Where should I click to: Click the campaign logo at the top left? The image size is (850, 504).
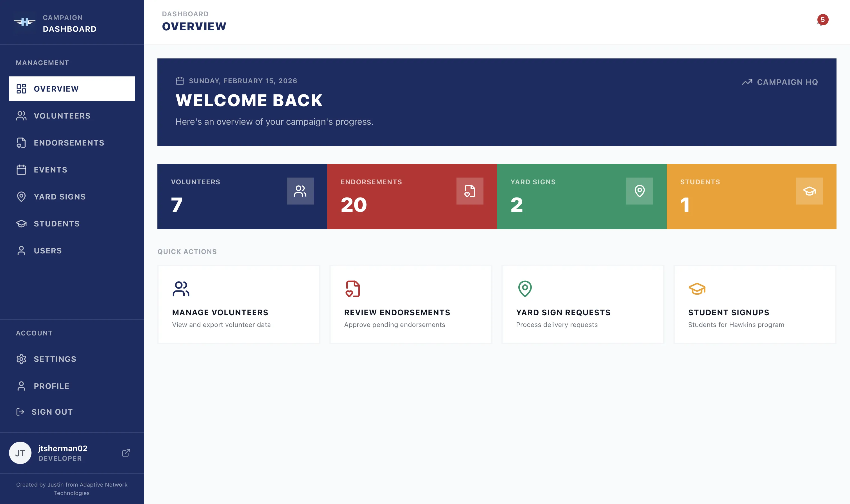(24, 22)
